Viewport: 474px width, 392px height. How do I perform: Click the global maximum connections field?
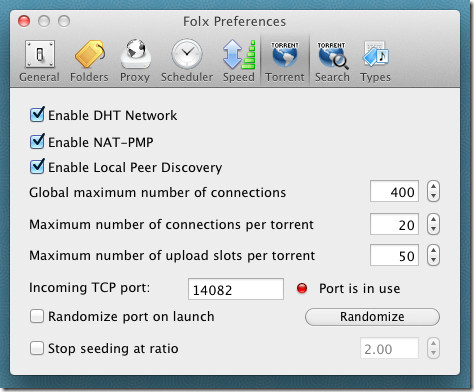click(394, 191)
